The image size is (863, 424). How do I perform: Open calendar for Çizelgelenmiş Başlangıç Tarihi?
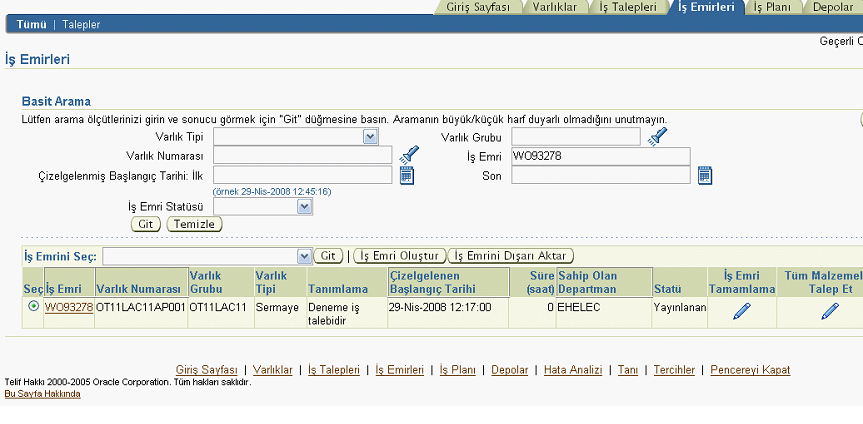[x=407, y=175]
